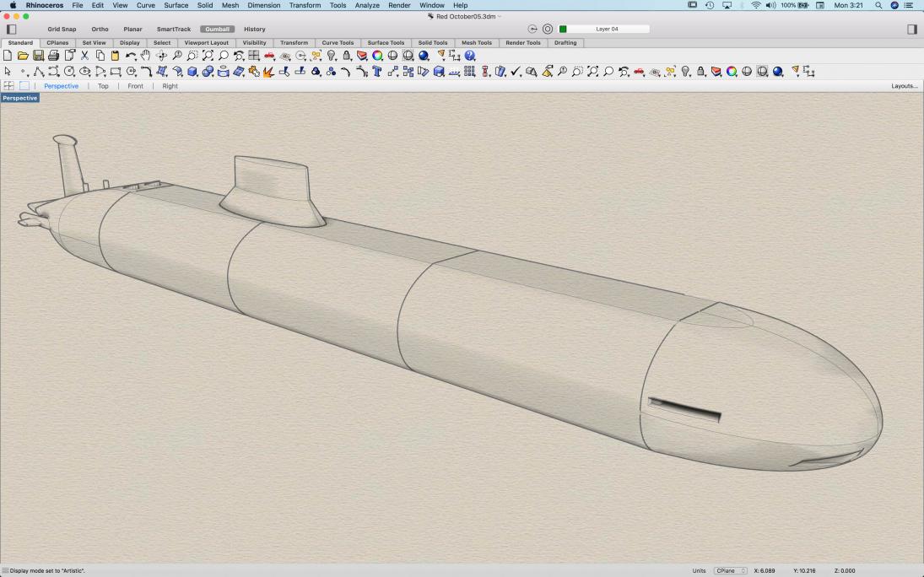This screenshot has width=924, height=577.
Task: Click the Save file icon
Action: tap(39, 56)
